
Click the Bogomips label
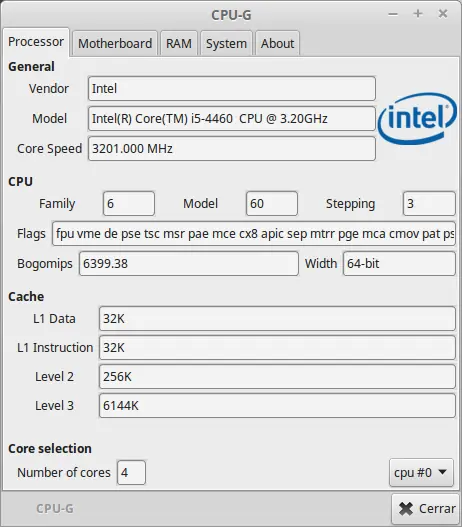(45, 264)
